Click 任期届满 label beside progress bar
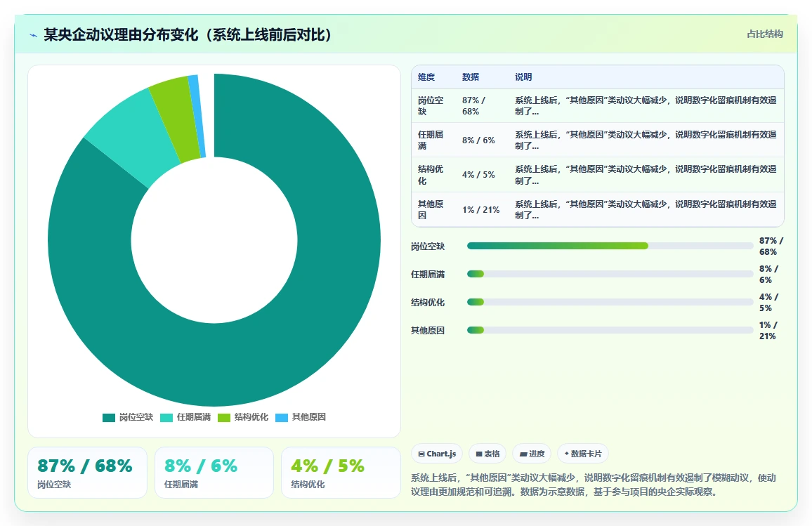The width and height of the screenshot is (812, 526). [428, 275]
